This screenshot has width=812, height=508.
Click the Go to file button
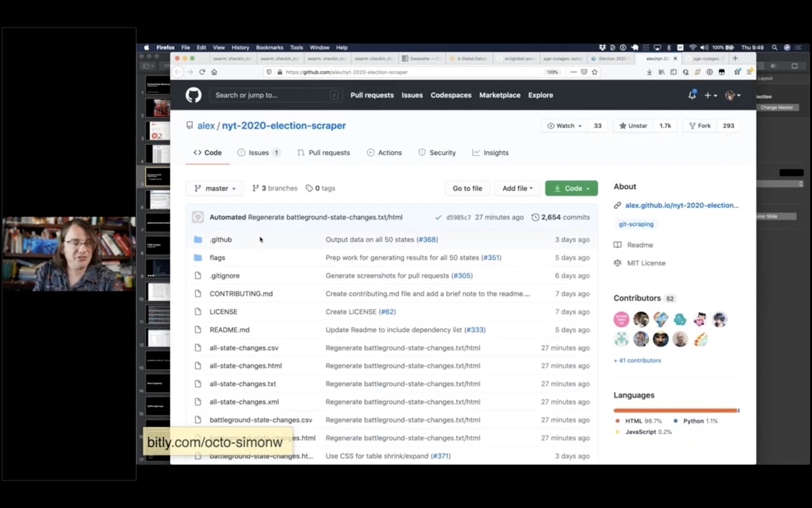pos(468,188)
